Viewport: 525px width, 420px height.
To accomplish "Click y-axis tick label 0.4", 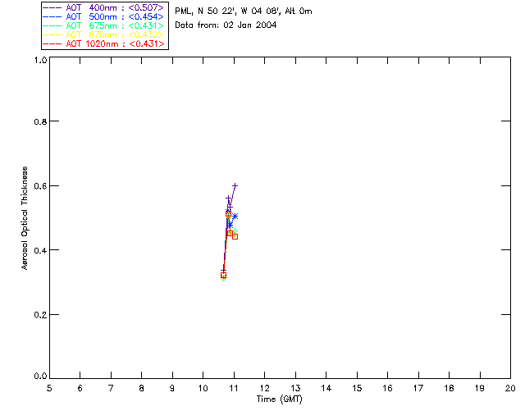I will [x=40, y=250].
